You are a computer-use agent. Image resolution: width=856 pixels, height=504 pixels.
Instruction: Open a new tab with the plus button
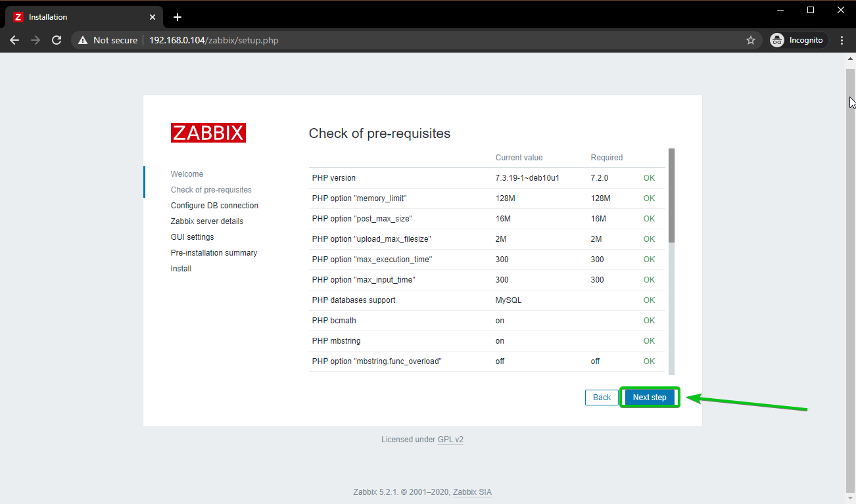178,17
